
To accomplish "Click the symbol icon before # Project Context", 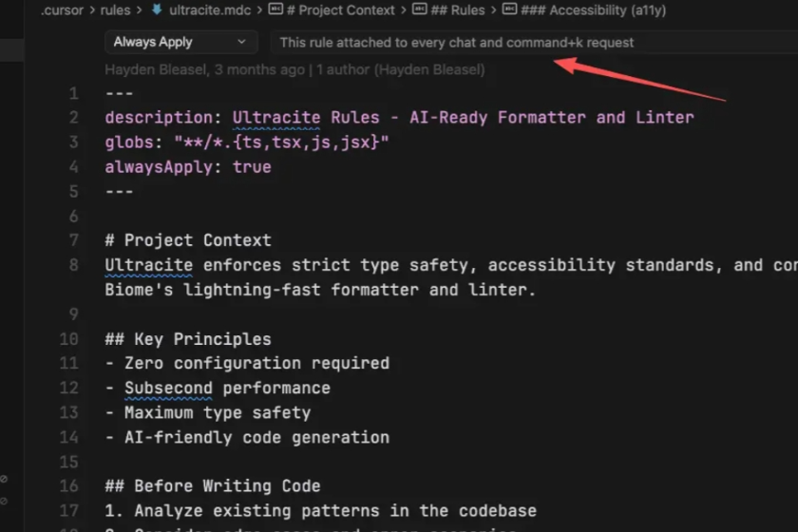I will (275, 9).
